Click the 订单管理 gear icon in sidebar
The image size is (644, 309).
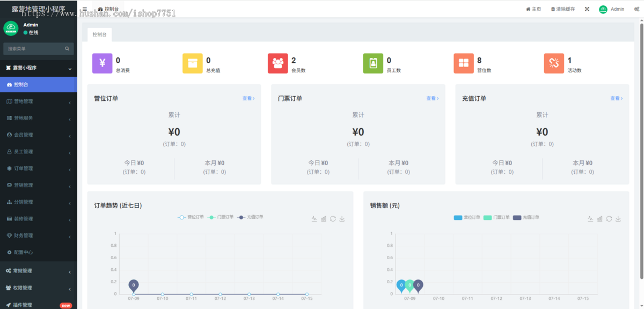tap(9, 168)
